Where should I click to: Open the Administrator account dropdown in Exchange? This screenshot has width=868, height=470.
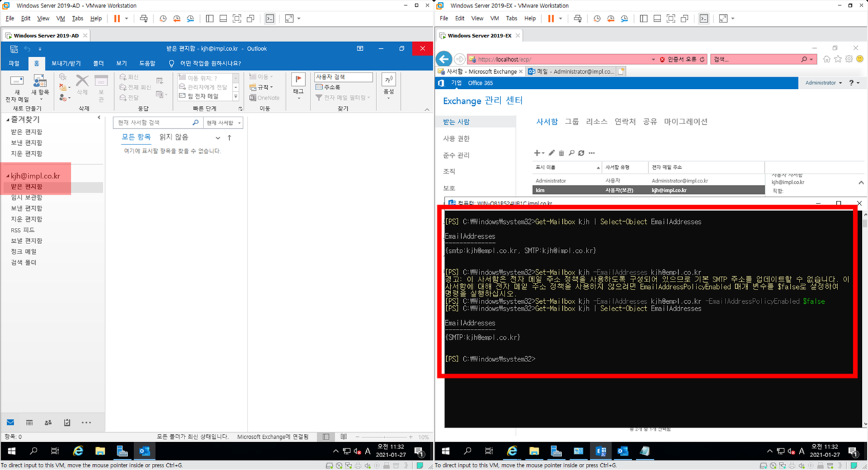[x=824, y=83]
